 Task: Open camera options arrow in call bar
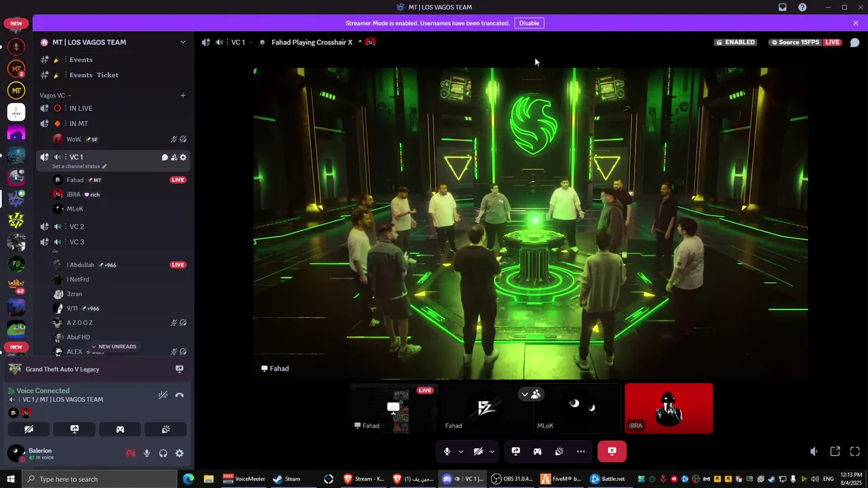pyautogui.click(x=492, y=451)
